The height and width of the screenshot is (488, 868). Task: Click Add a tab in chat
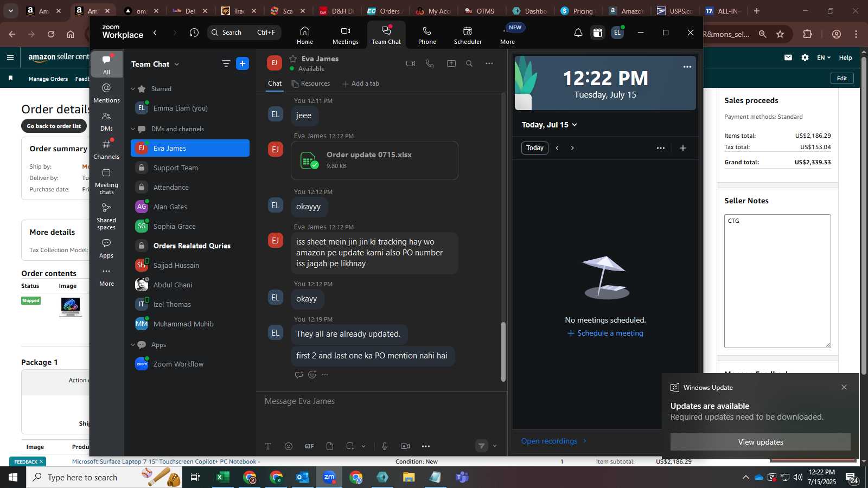(x=360, y=84)
